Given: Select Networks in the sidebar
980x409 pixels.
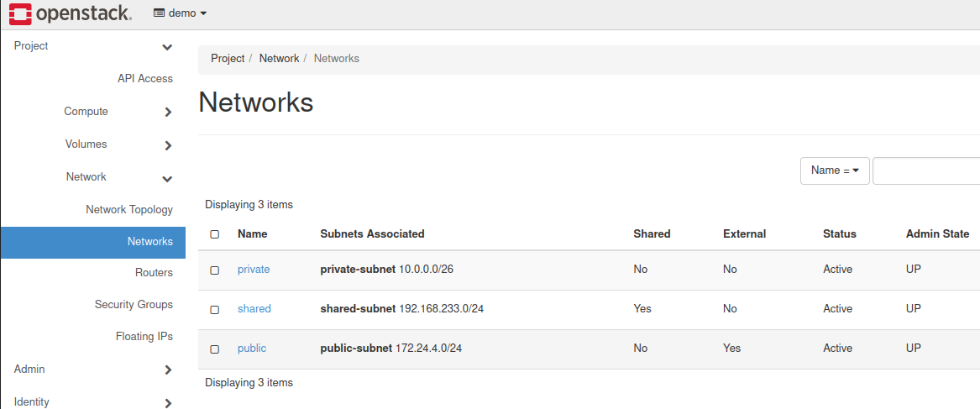Looking at the screenshot, I should [92, 242].
